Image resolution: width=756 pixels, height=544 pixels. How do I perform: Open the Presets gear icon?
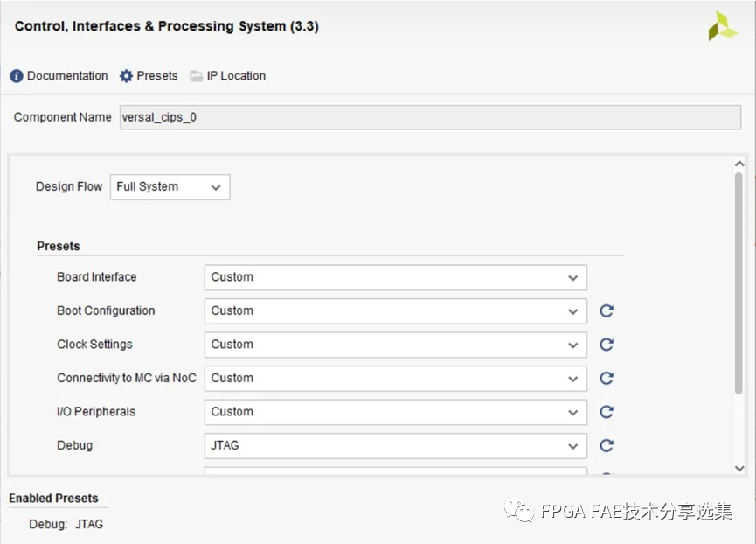[x=126, y=76]
